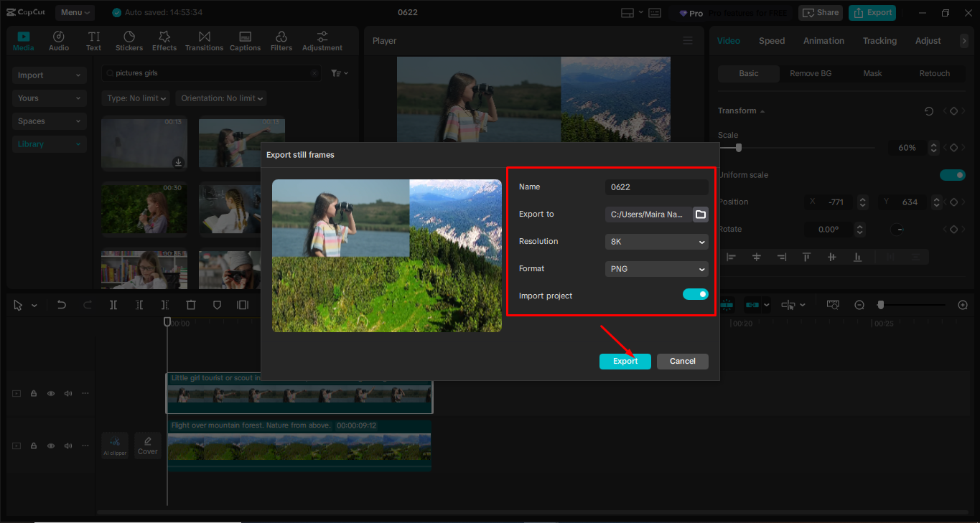Click the Redo icon above the timeline

[88, 305]
